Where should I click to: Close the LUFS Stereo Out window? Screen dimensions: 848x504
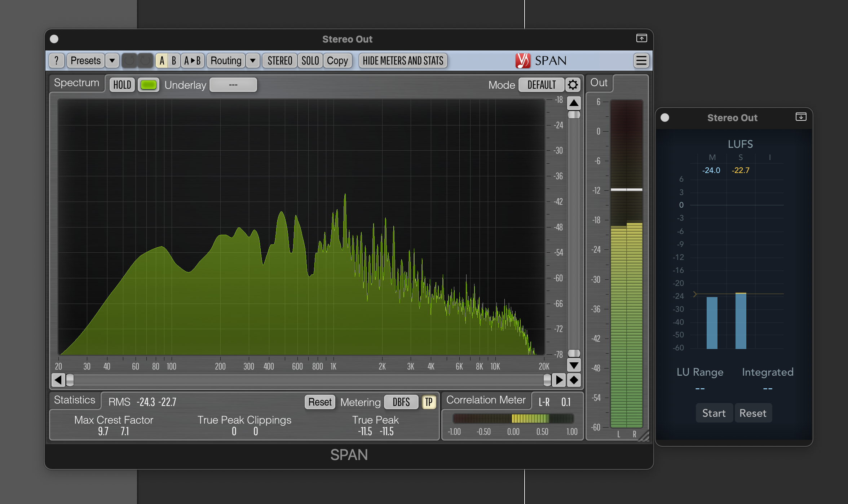(665, 118)
